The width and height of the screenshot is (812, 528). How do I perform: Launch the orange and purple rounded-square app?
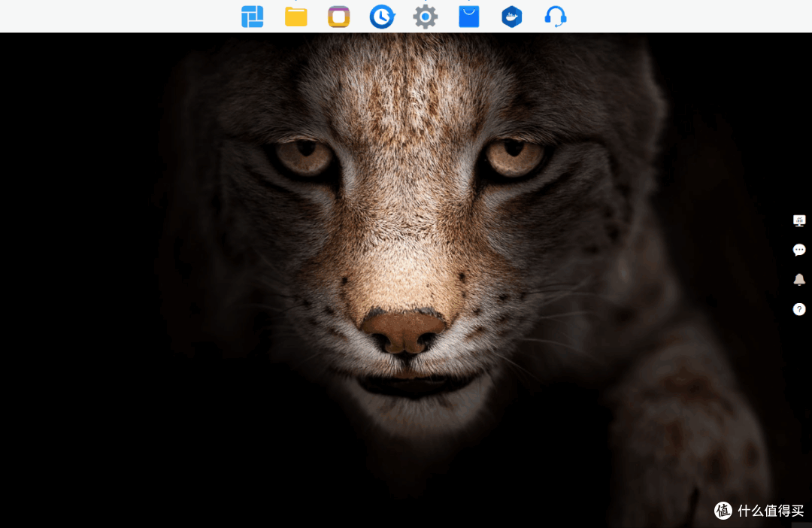point(338,17)
